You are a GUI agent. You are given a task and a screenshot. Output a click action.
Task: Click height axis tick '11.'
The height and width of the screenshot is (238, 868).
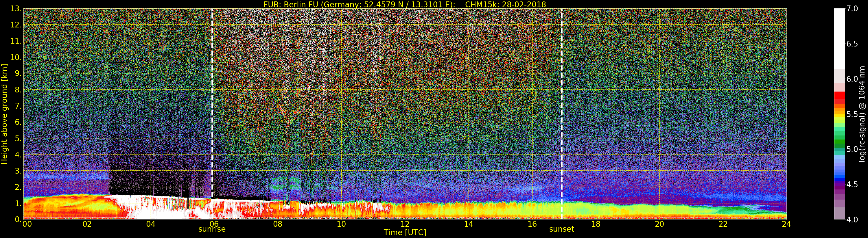(16, 41)
